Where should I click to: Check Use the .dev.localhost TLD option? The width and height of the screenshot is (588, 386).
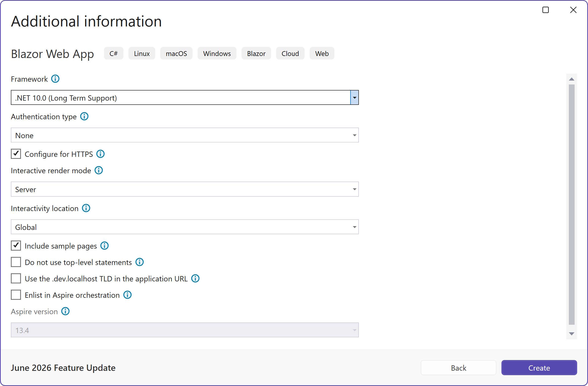pyautogui.click(x=16, y=279)
